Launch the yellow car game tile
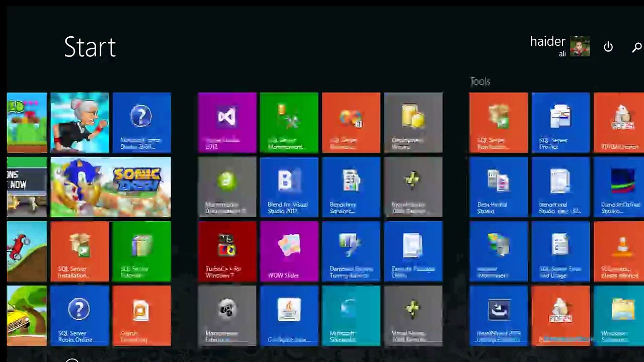 (x=27, y=316)
